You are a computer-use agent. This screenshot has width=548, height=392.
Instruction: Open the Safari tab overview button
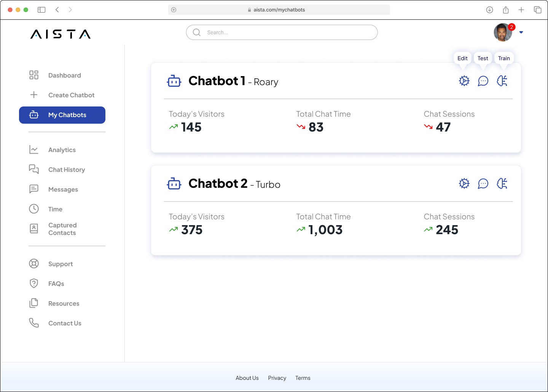click(x=537, y=10)
